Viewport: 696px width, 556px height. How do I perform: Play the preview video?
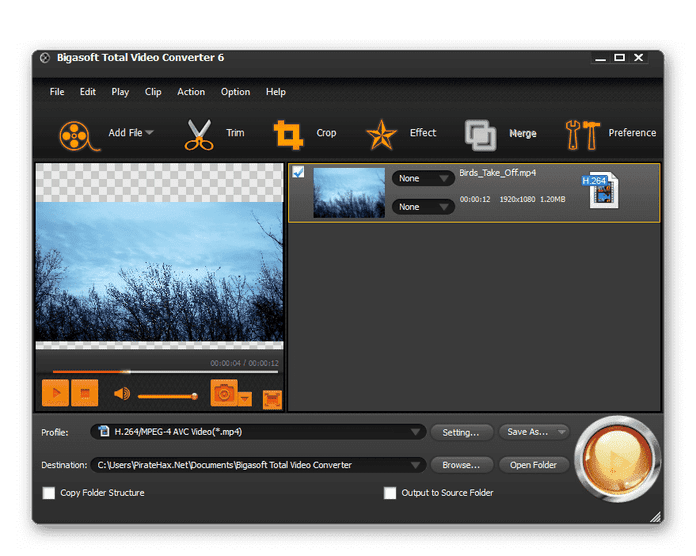(55, 393)
